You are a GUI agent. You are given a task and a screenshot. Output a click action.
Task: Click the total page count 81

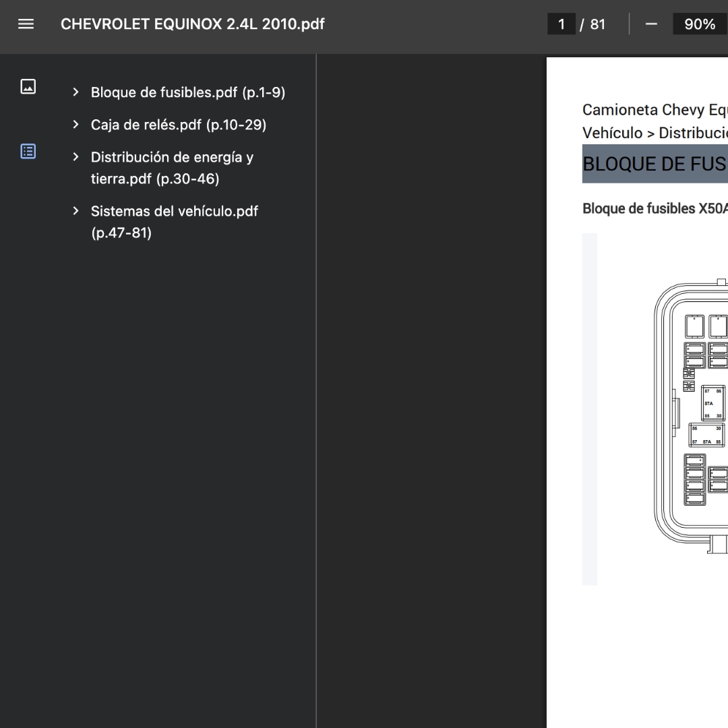tap(597, 24)
